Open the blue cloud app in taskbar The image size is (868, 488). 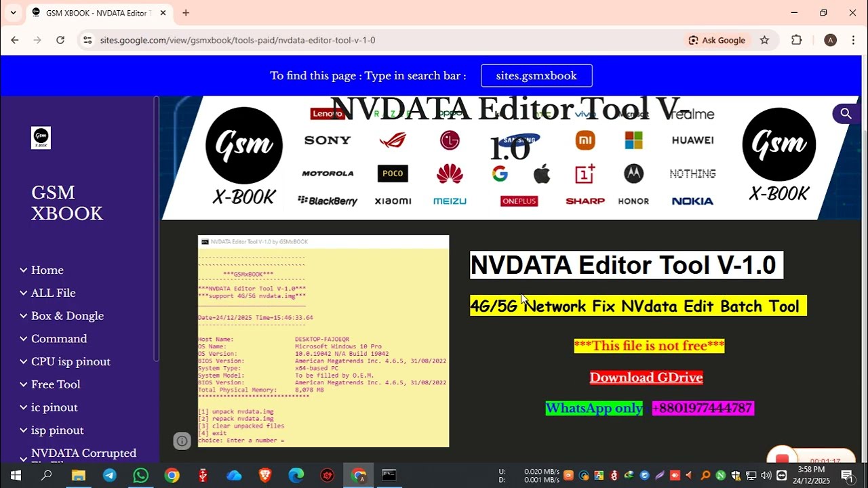[234, 475]
